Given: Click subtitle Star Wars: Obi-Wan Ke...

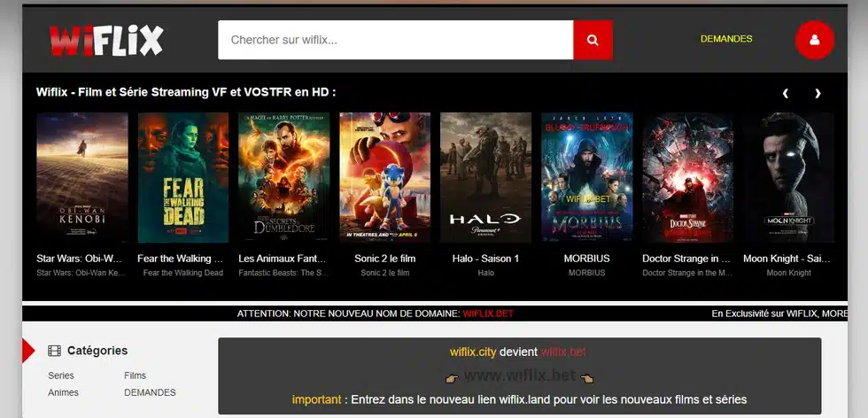Looking at the screenshot, I should [81, 273].
